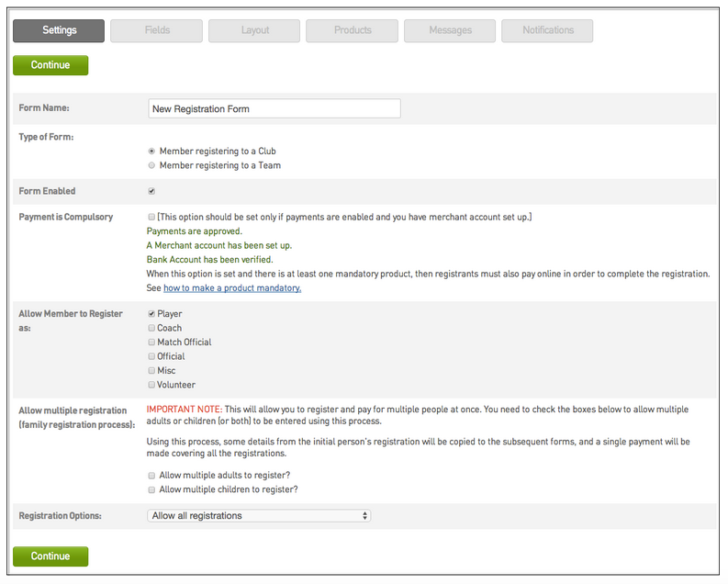Open the Products tab
This screenshot has height=584, width=728.
(352, 30)
